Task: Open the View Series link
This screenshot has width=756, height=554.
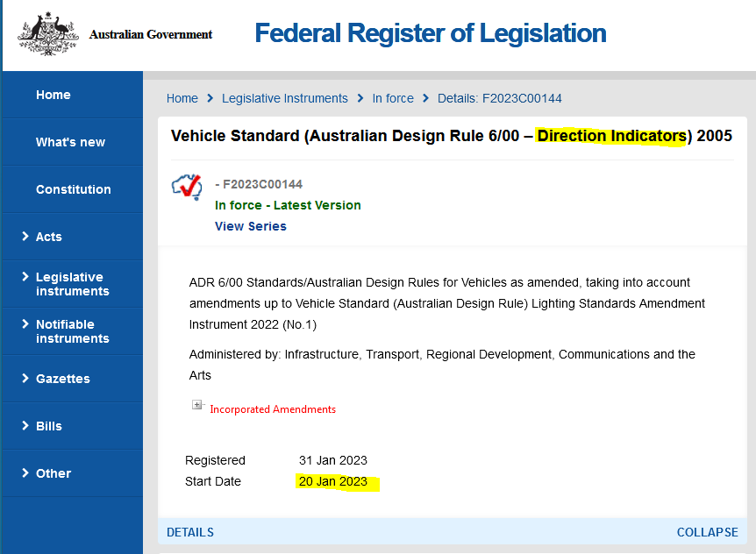Action: [250, 226]
